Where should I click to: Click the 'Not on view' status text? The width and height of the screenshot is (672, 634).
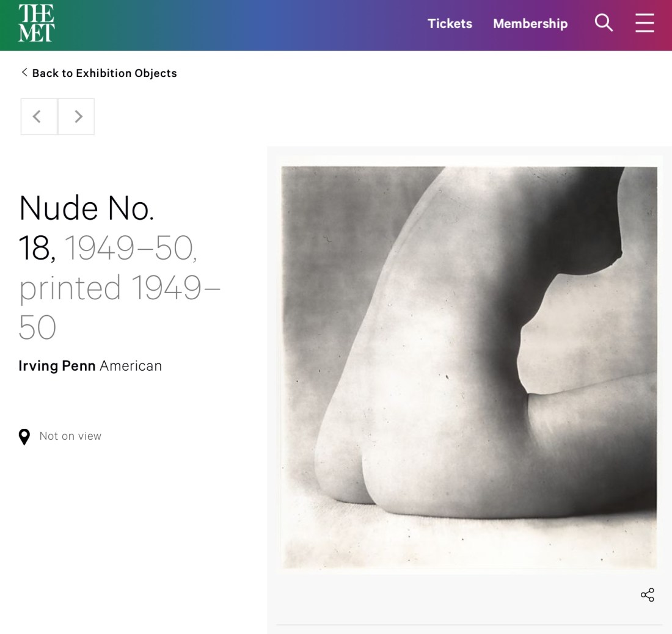point(70,436)
